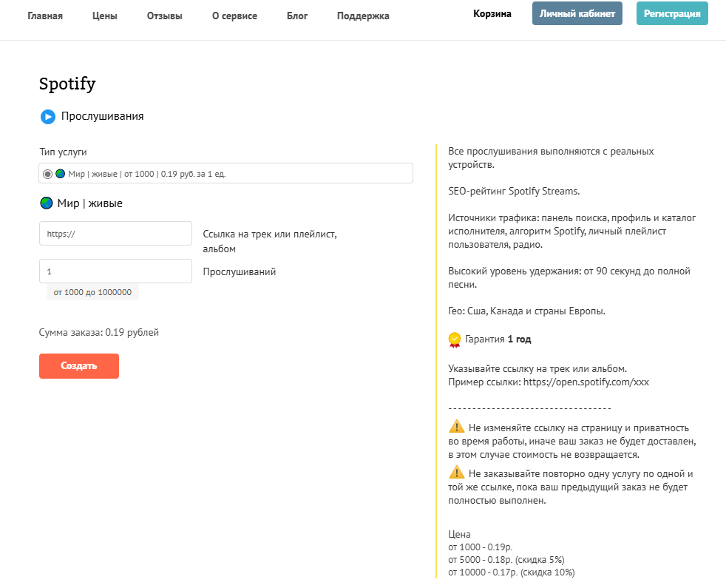Click the medal icon beside Гарантия 1 год
The width and height of the screenshot is (726, 588).
[x=455, y=339]
